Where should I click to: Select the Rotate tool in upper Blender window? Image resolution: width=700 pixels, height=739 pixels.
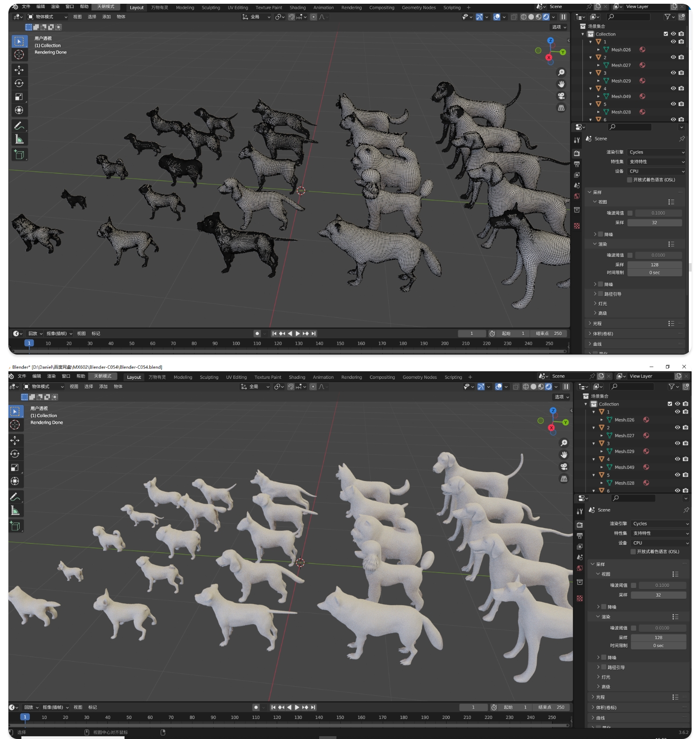coord(19,84)
